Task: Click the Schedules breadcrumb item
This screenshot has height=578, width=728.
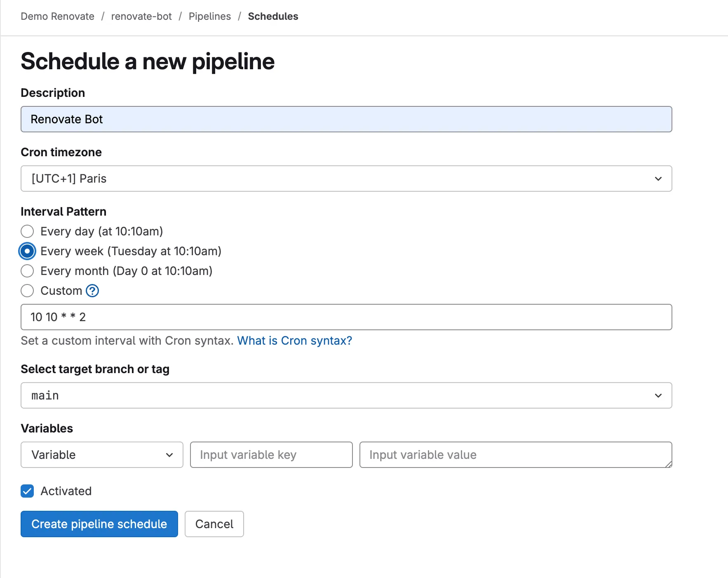Action: click(x=273, y=16)
